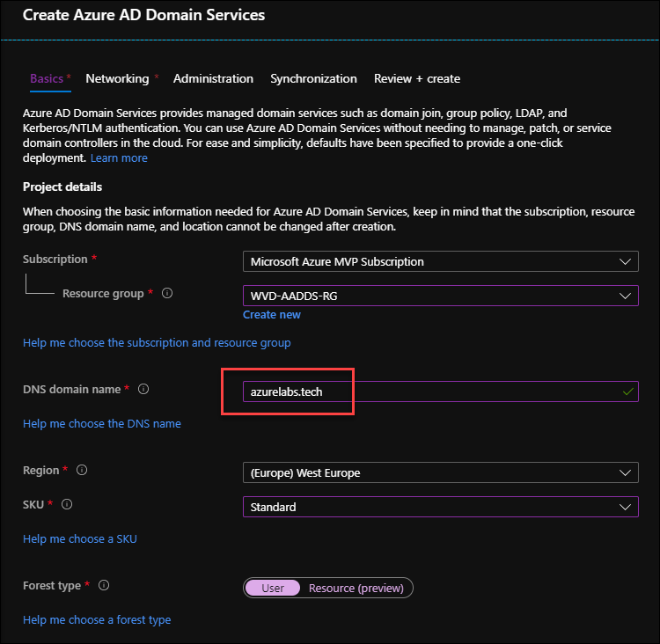Jump to the Review + create tab

417,78
